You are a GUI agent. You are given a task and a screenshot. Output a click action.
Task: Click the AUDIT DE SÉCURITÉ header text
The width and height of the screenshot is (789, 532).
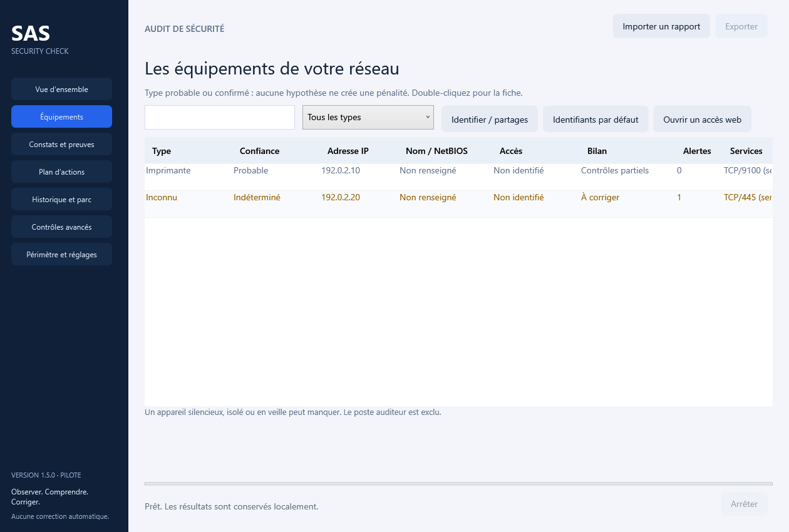click(x=184, y=29)
